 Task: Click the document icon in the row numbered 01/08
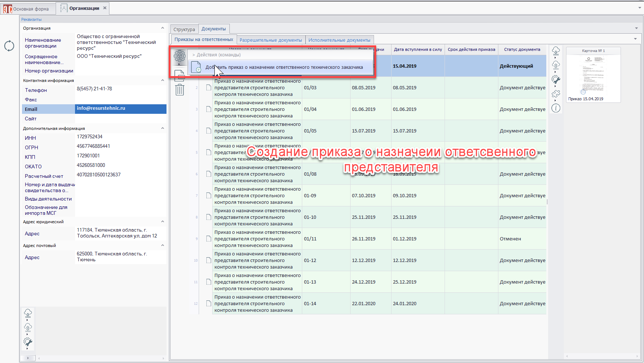coord(209,174)
